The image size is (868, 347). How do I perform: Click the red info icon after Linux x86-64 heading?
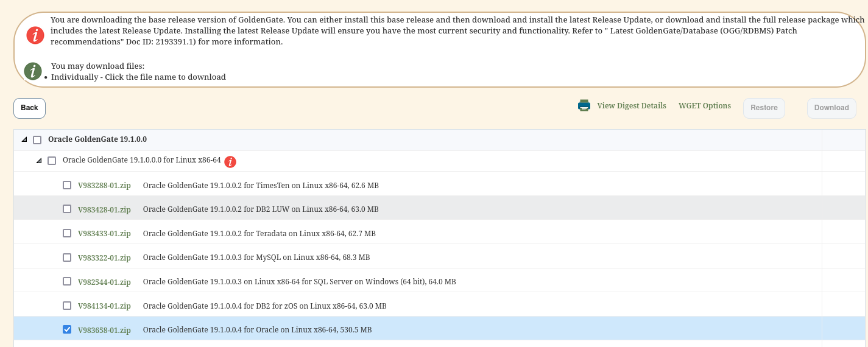(230, 162)
